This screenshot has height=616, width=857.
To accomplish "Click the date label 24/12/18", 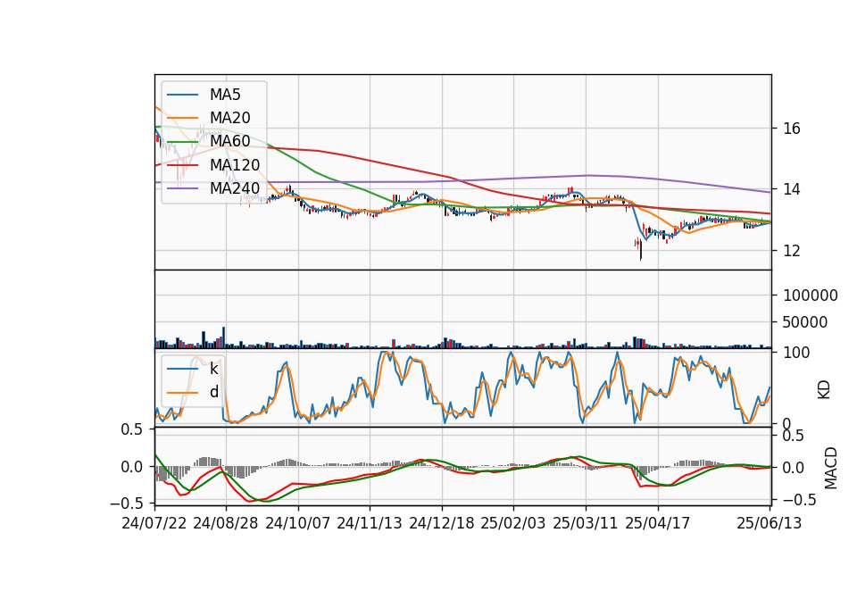I will 442,523.
